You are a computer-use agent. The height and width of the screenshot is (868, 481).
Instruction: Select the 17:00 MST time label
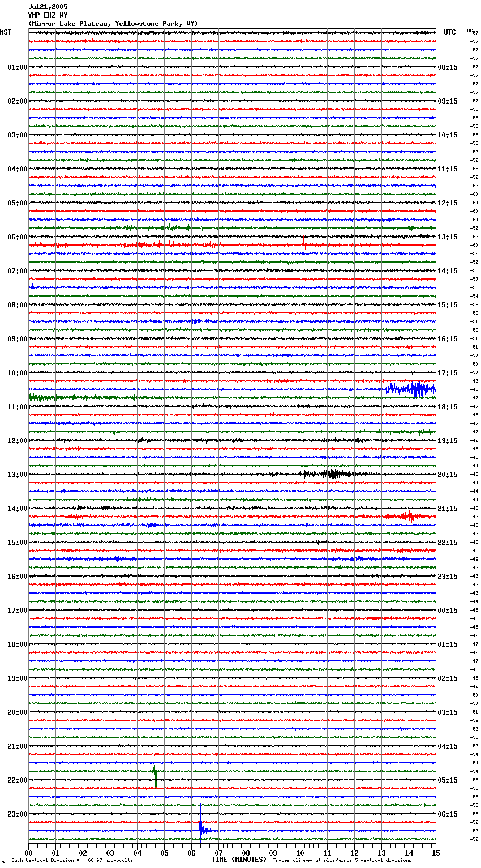point(18,611)
